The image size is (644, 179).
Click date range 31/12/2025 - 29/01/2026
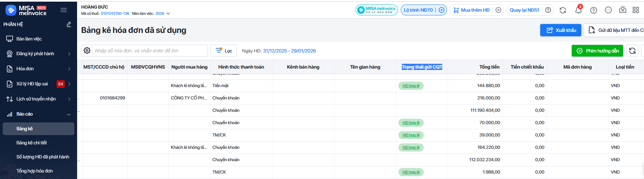pos(289,51)
